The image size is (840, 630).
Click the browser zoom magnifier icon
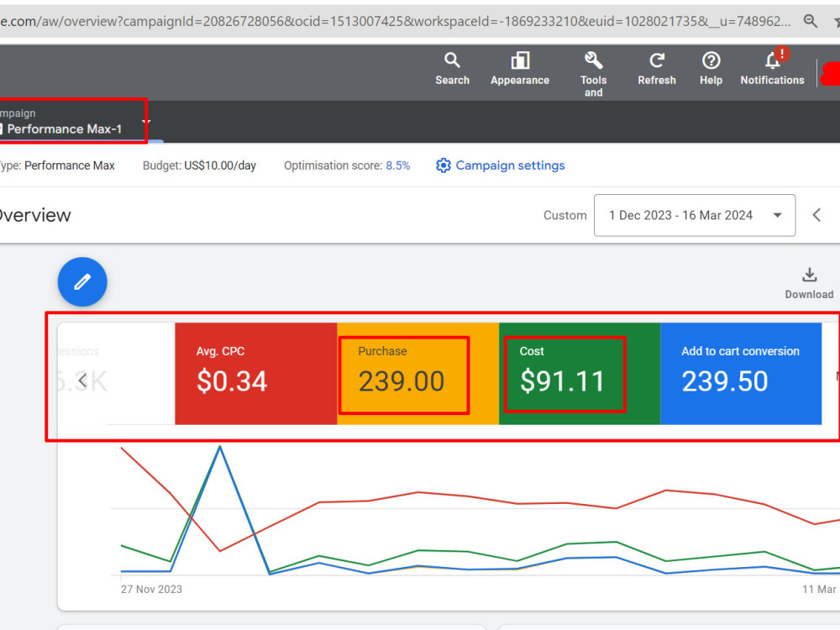click(811, 22)
